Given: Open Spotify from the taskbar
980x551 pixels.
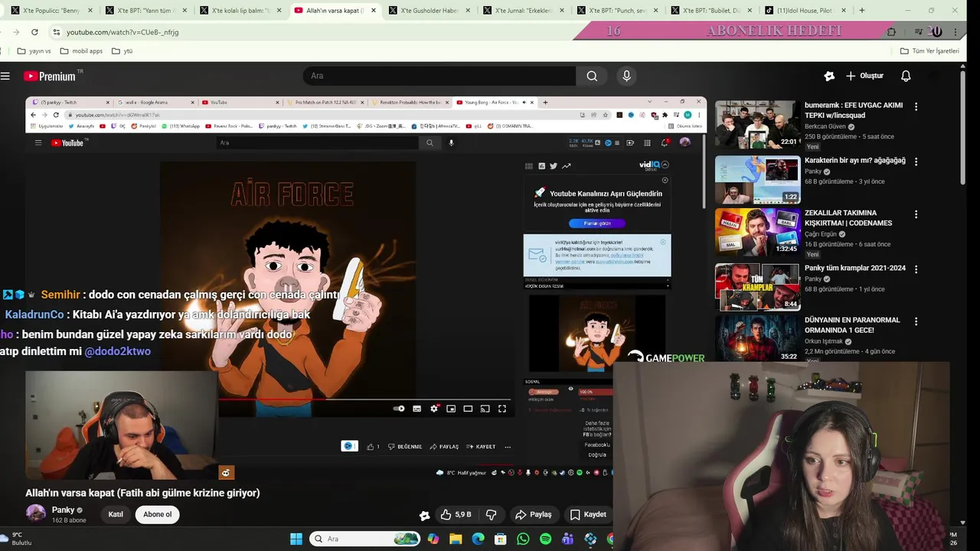Looking at the screenshot, I should pos(545,539).
